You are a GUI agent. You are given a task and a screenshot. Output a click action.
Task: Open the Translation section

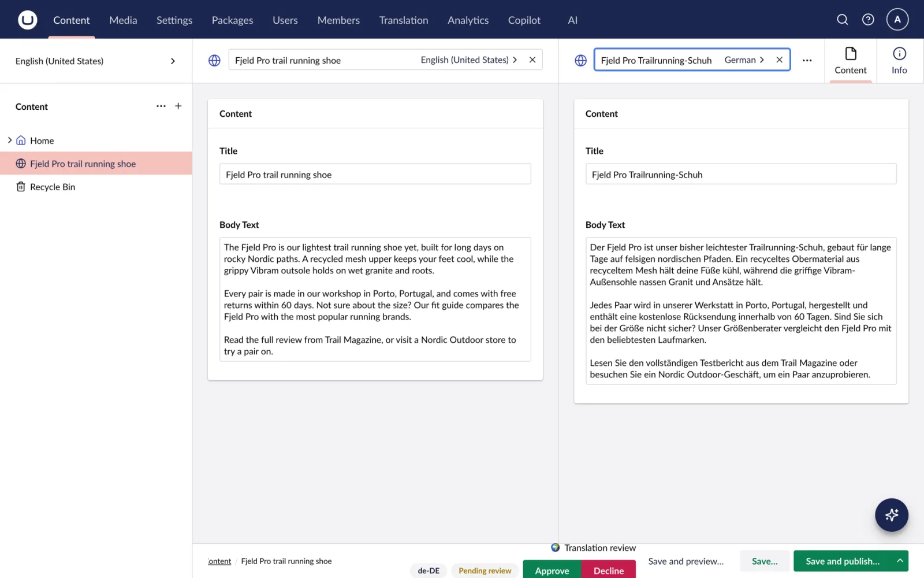click(404, 20)
